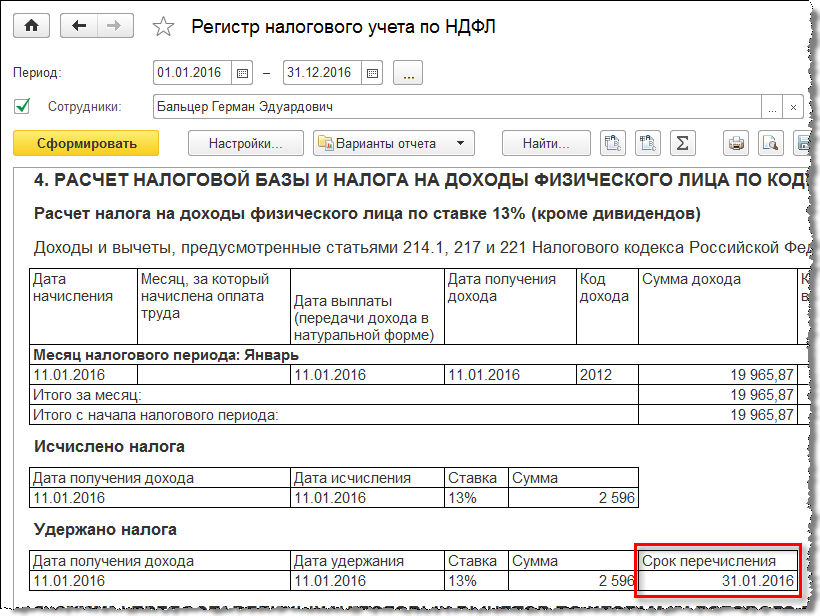Open the Варианты отчета dropdown
Viewport: 820px width, 616px height.
click(392, 143)
